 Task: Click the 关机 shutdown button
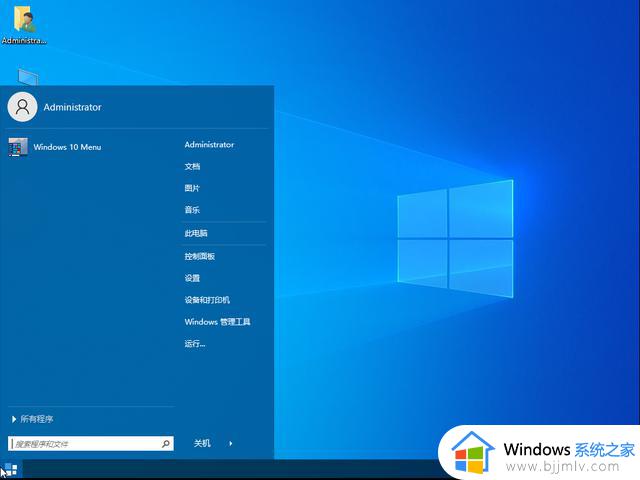tap(202, 443)
